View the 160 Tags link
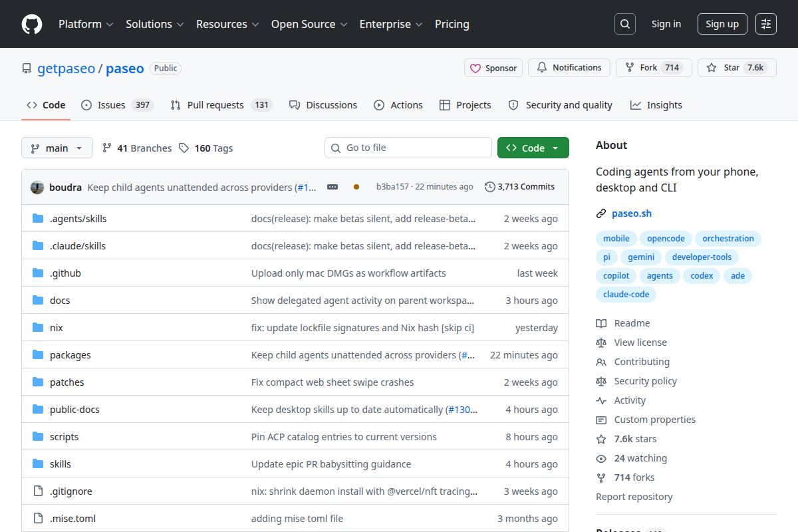798x532 pixels. [206, 148]
